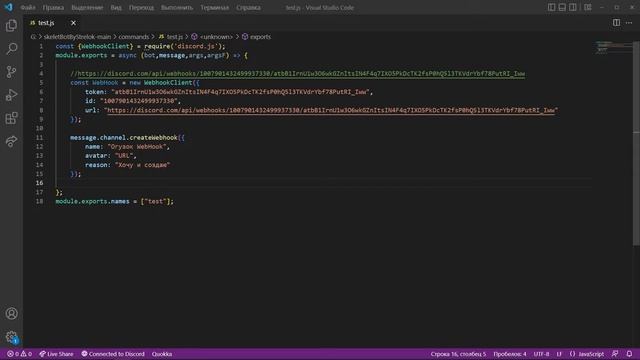Click the code minimap preview
640x360 pixels.
[x=612, y=47]
